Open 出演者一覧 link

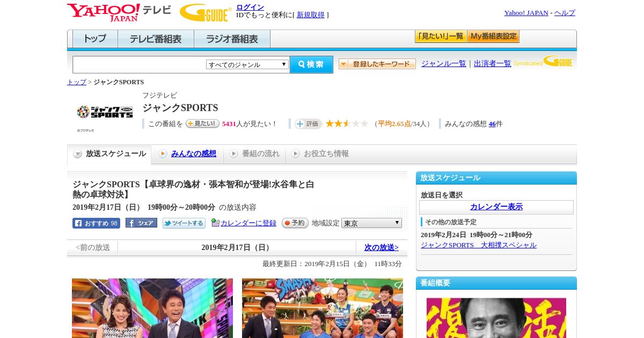point(492,63)
